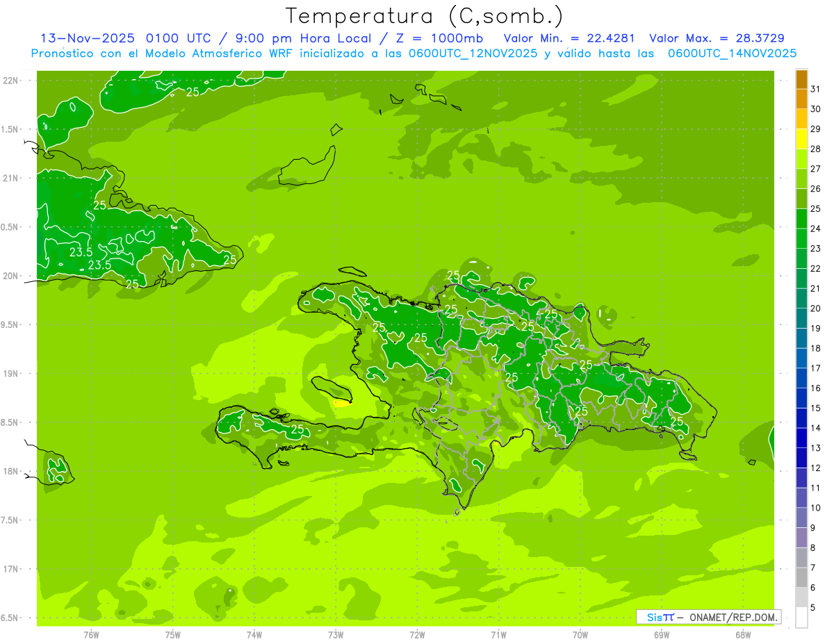This screenshot has height=644, width=834.
Task: Click the 70W longitude axis label
Action: pos(580,635)
